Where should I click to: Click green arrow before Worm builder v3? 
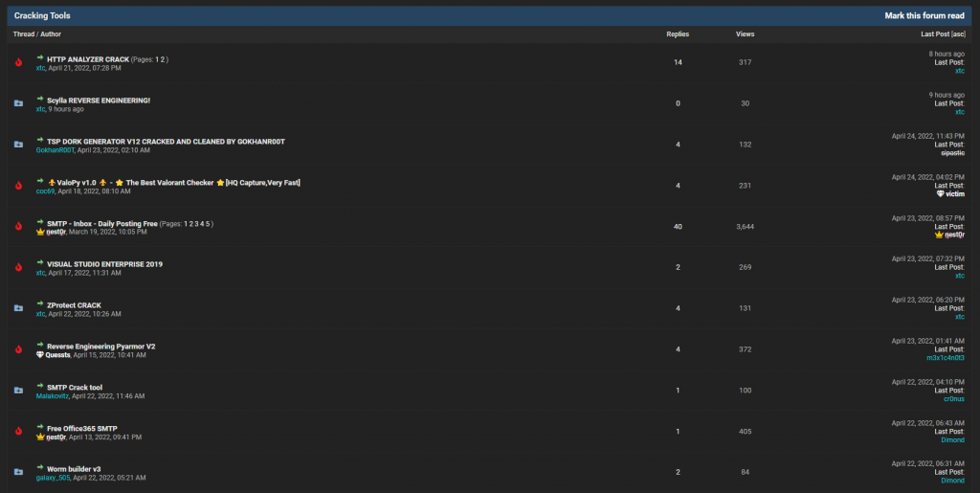click(x=40, y=467)
